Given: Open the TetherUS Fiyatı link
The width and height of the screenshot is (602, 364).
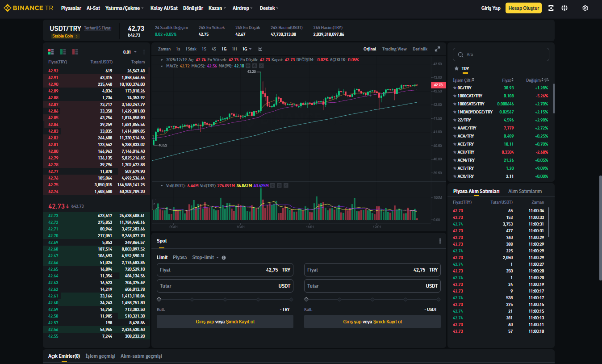Looking at the screenshot, I should (98, 28).
